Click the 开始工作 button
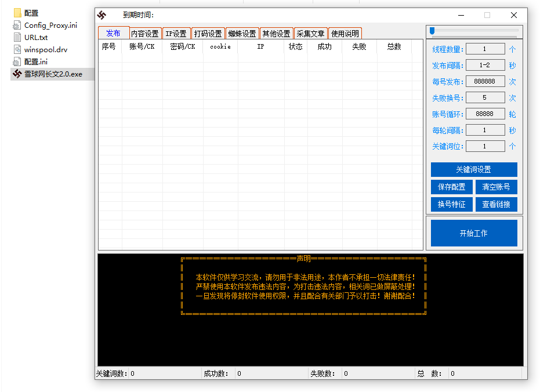The image size is (540, 392). [474, 232]
